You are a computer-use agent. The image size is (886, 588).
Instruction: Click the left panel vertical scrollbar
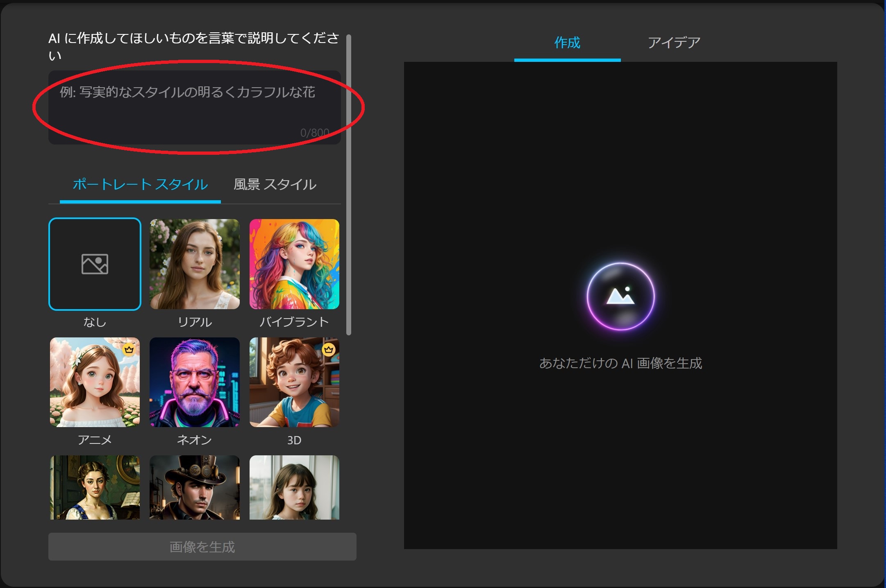pos(349,184)
